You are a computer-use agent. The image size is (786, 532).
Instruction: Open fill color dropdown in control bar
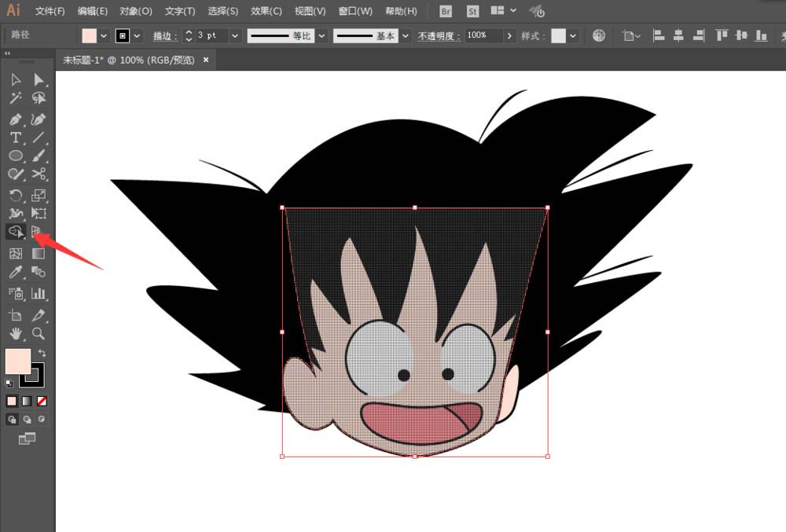103,36
